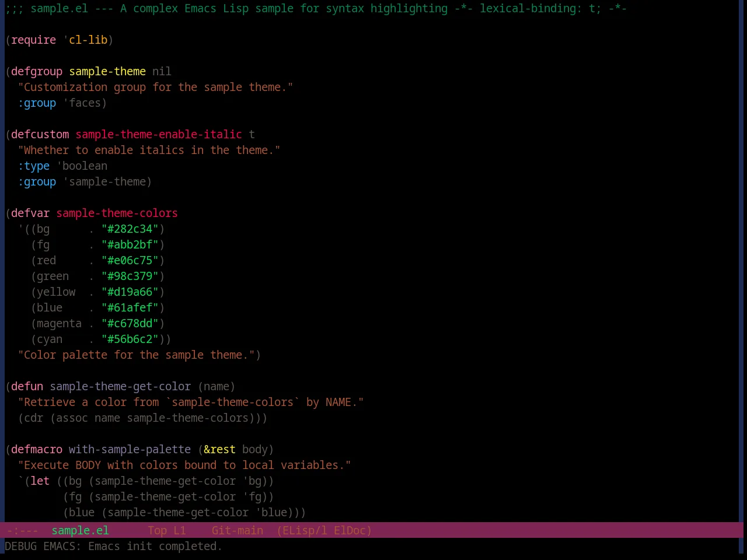Click the 'bg) quoted symbol in let binding
The width and height of the screenshot is (747, 560).
click(x=255, y=481)
